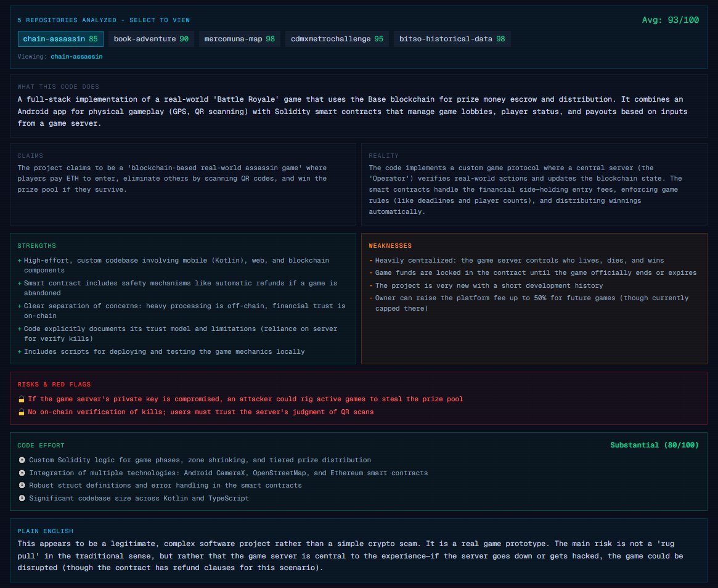Image resolution: width=718 pixels, height=588 pixels.
Task: Click the CODE EFFORT heading
Action: (x=41, y=445)
